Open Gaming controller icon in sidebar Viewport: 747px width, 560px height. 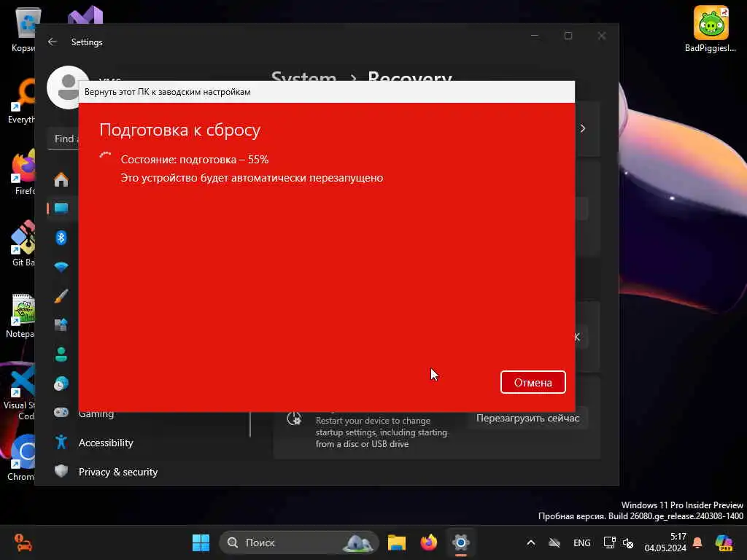tap(61, 413)
